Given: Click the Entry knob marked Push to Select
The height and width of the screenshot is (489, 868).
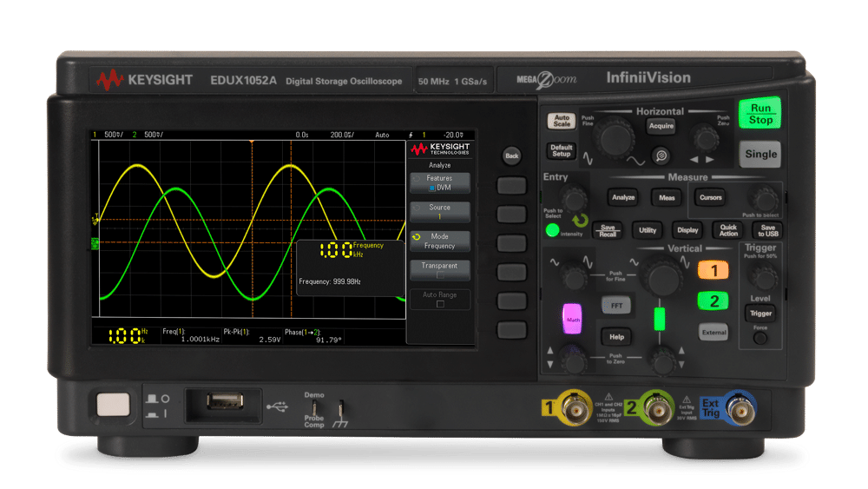Looking at the screenshot, I should tap(574, 198).
